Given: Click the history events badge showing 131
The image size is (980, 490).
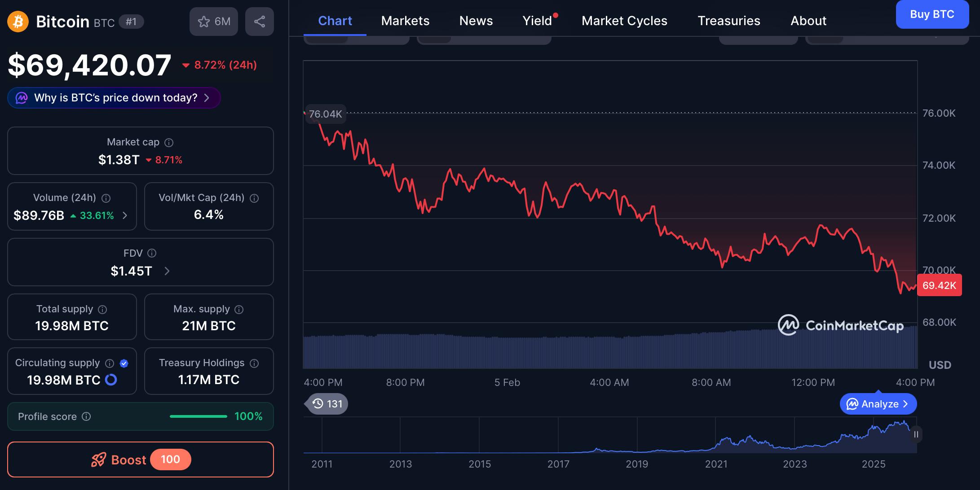Looking at the screenshot, I should 327,404.
